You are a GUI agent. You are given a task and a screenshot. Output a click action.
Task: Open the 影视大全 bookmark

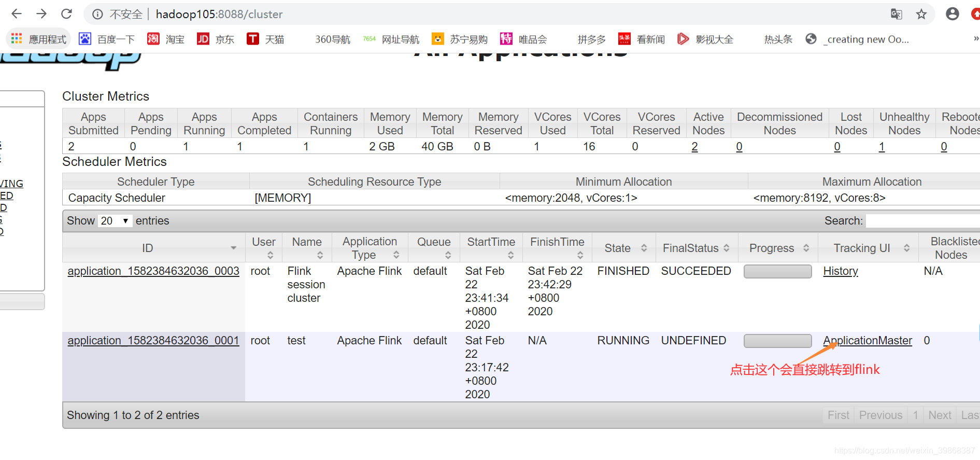tap(705, 39)
